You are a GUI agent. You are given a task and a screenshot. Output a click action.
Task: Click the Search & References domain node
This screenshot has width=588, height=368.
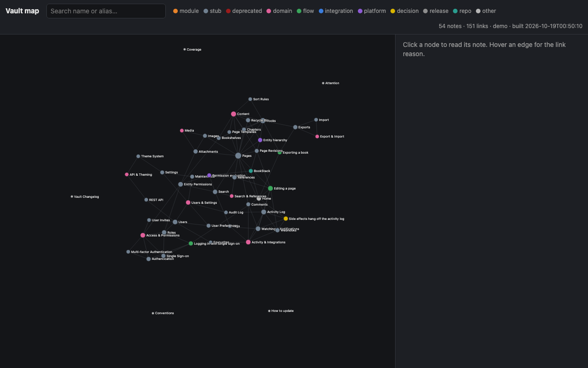232,196
